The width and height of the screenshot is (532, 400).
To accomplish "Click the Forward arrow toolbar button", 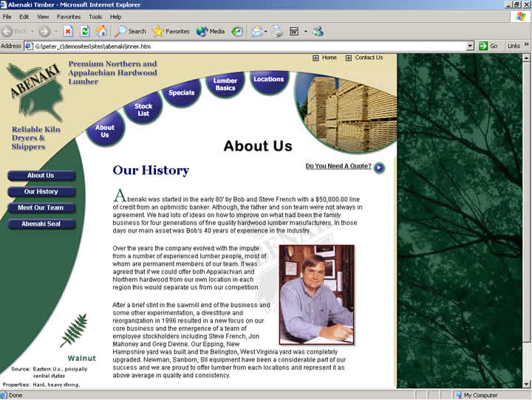I will (x=44, y=32).
